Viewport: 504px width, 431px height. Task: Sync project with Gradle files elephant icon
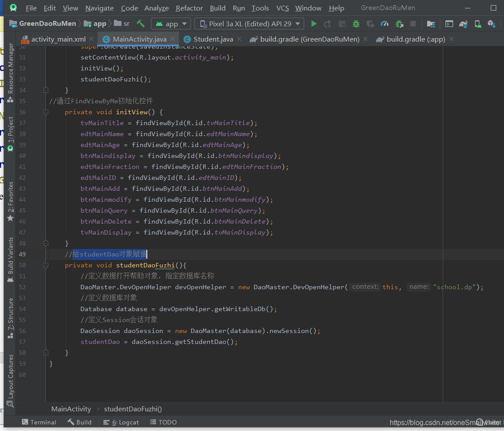point(463,24)
